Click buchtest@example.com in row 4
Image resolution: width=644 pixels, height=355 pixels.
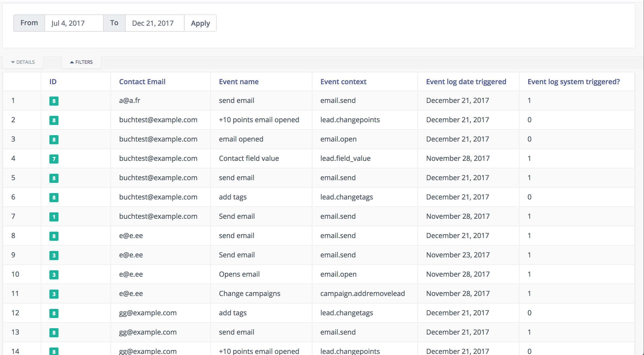158,158
